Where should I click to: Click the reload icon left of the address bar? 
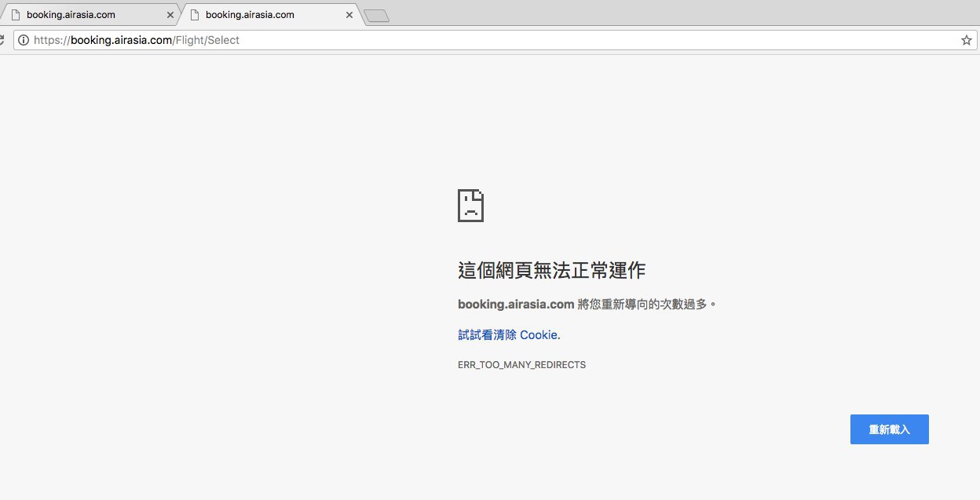[x=2, y=40]
